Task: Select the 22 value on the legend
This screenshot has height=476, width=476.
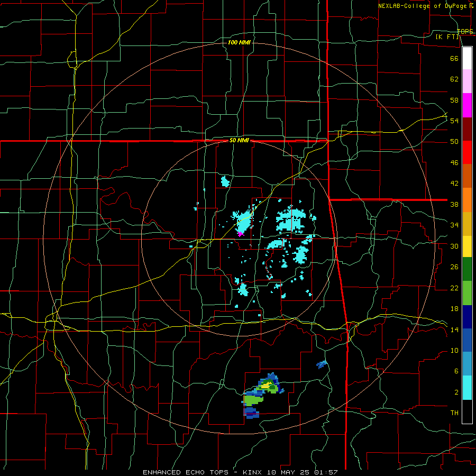Action: [x=454, y=288]
